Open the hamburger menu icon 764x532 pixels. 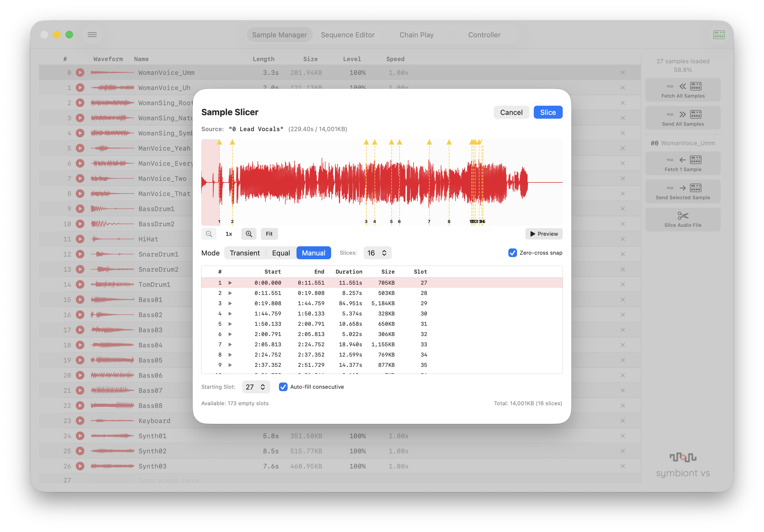pos(92,35)
